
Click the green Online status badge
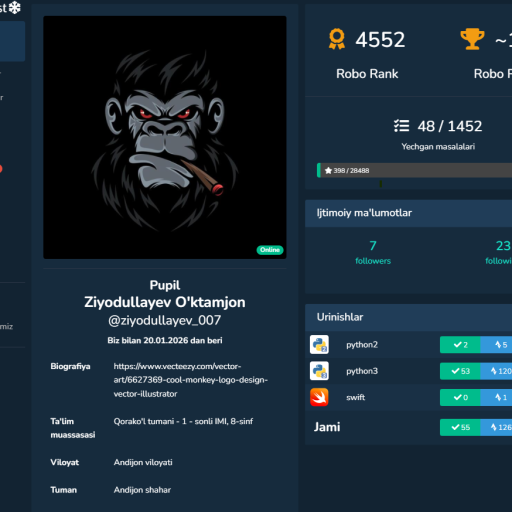(x=270, y=250)
